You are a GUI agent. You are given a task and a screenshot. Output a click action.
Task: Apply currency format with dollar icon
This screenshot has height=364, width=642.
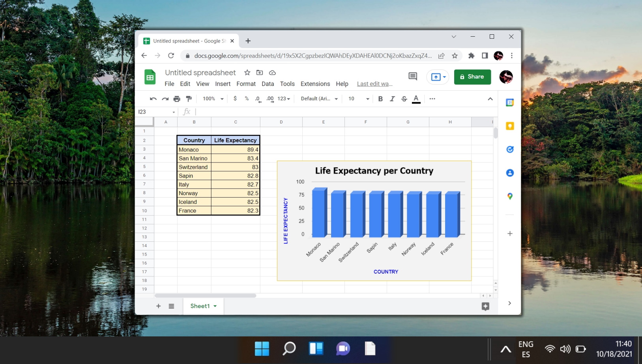click(235, 99)
